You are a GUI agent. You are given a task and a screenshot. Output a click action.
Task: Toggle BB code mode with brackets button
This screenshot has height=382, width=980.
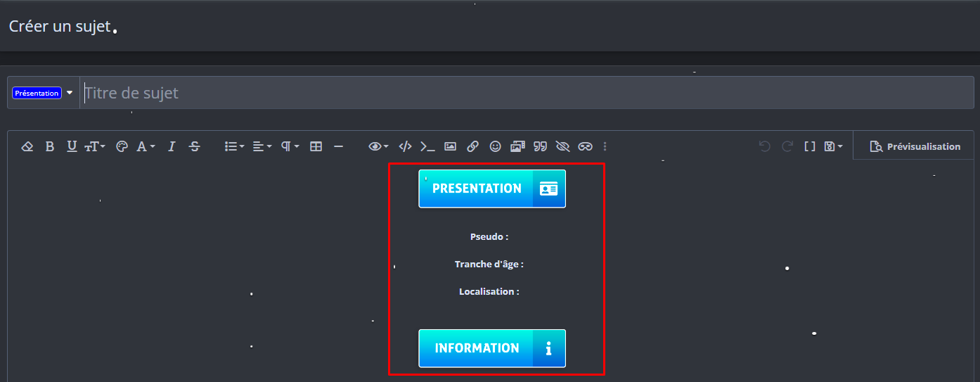810,146
